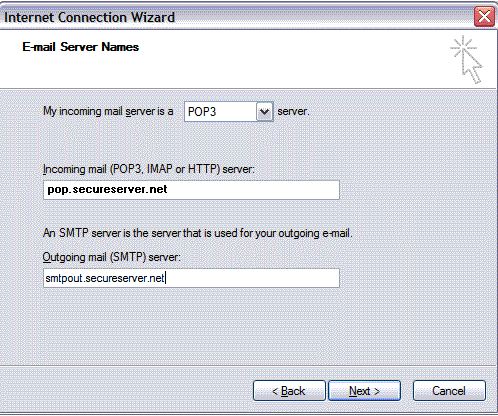This screenshot has width=498, height=416.
Task: Click blank space right of smtpout.secureserver.net in field
Action: [253, 278]
